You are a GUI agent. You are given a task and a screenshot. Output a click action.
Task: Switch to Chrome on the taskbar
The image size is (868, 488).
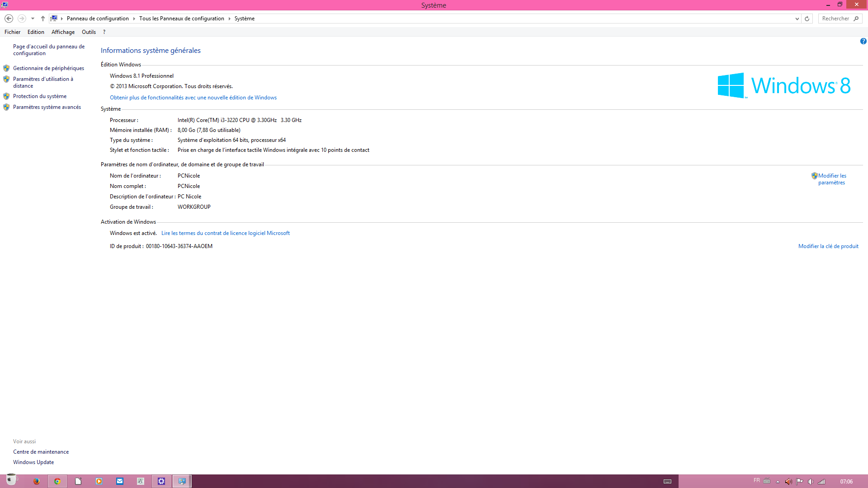pyautogui.click(x=57, y=481)
